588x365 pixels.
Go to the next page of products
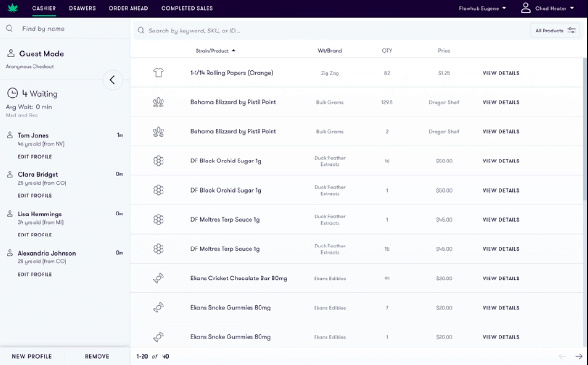pyautogui.click(x=579, y=356)
